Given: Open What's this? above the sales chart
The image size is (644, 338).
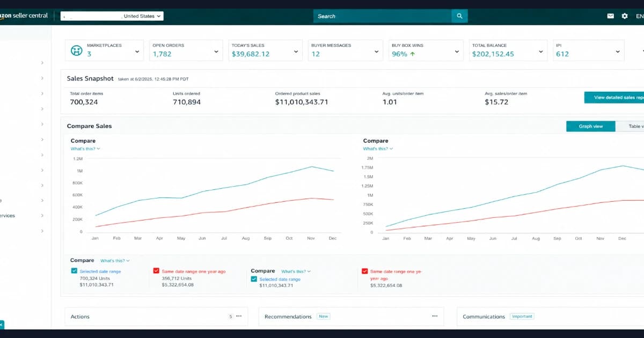Looking at the screenshot, I should (378, 149).
